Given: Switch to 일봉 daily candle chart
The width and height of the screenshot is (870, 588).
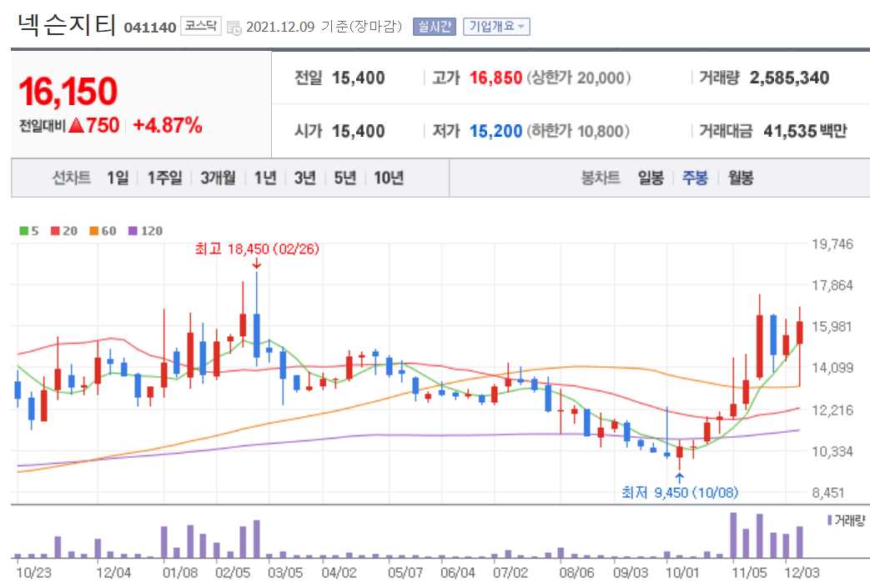Looking at the screenshot, I should pos(651,178).
